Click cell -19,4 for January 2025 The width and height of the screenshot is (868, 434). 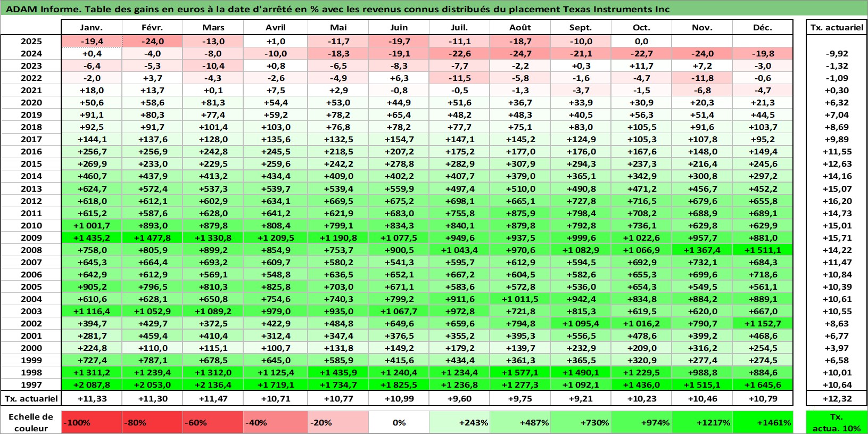pos(92,41)
